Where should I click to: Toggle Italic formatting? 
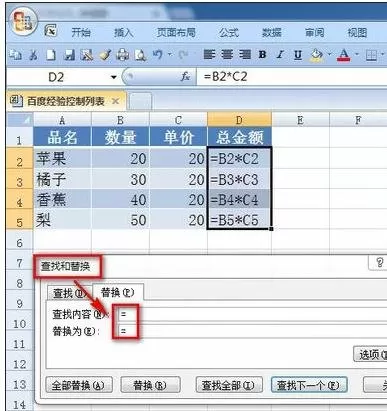coord(280,54)
